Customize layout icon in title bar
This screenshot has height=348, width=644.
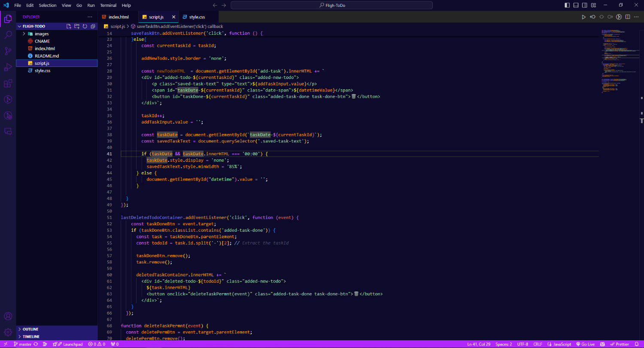[x=593, y=5]
